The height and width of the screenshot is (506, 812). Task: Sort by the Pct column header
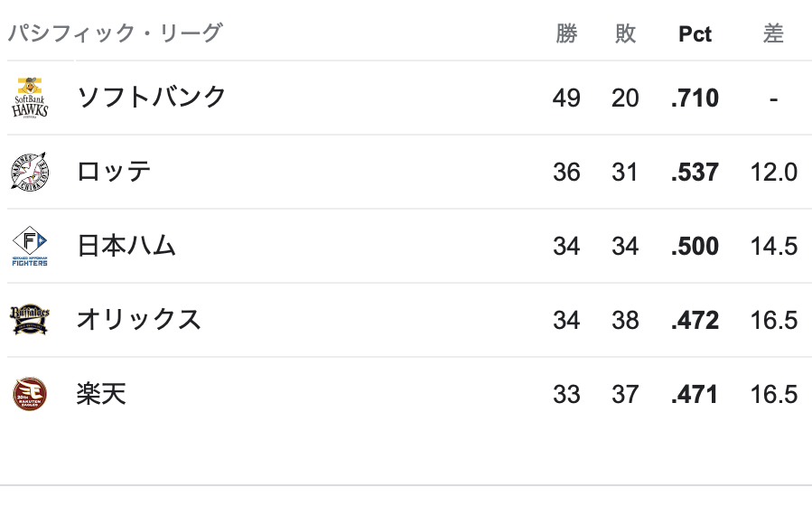point(695,34)
